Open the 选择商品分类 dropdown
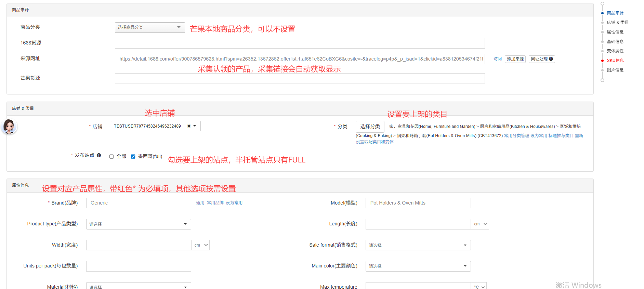Image resolution: width=644 pixels, height=289 pixels. (149, 27)
